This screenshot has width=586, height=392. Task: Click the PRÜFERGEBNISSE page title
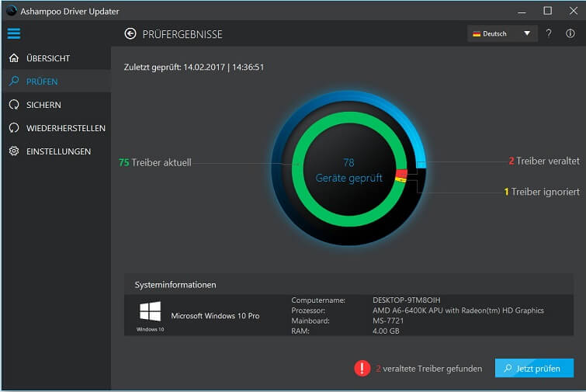pos(182,34)
